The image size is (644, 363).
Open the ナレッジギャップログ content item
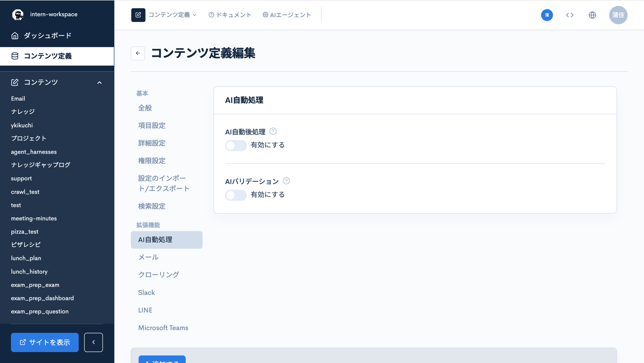pos(41,165)
